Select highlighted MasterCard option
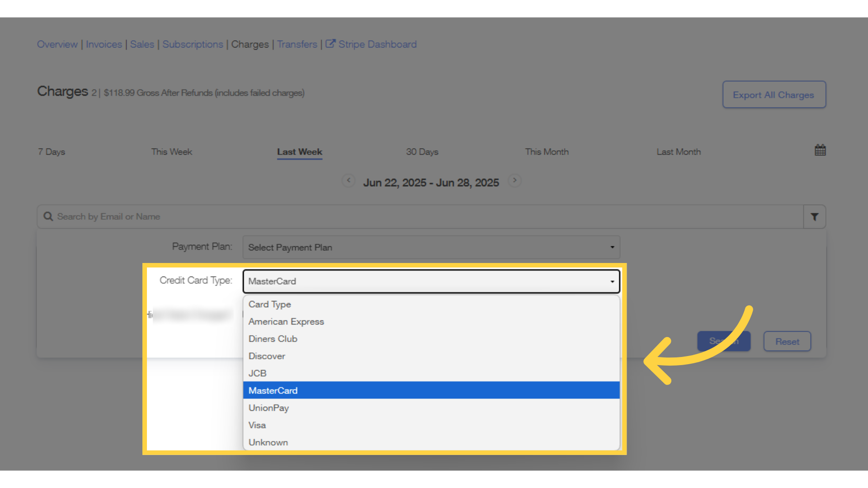 click(x=431, y=390)
